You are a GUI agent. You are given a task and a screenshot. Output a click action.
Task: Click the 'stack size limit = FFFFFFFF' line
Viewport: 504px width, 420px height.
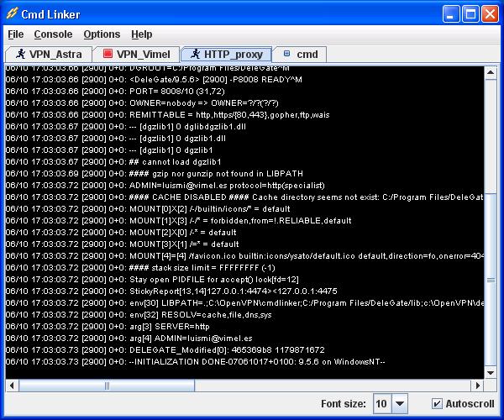(140, 268)
